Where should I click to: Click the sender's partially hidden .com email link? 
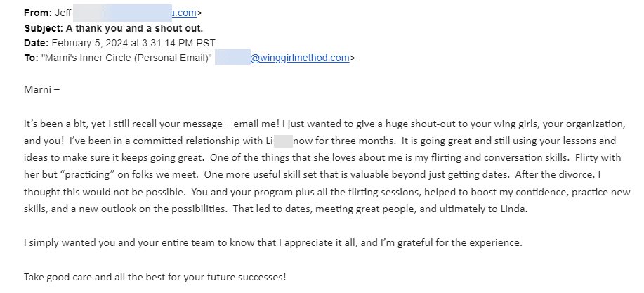pos(184,13)
